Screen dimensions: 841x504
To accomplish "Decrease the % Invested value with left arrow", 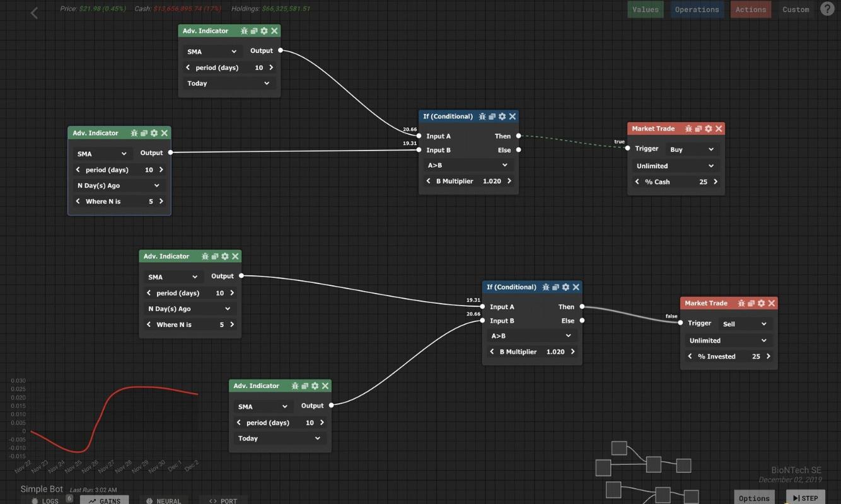I will 690,356.
